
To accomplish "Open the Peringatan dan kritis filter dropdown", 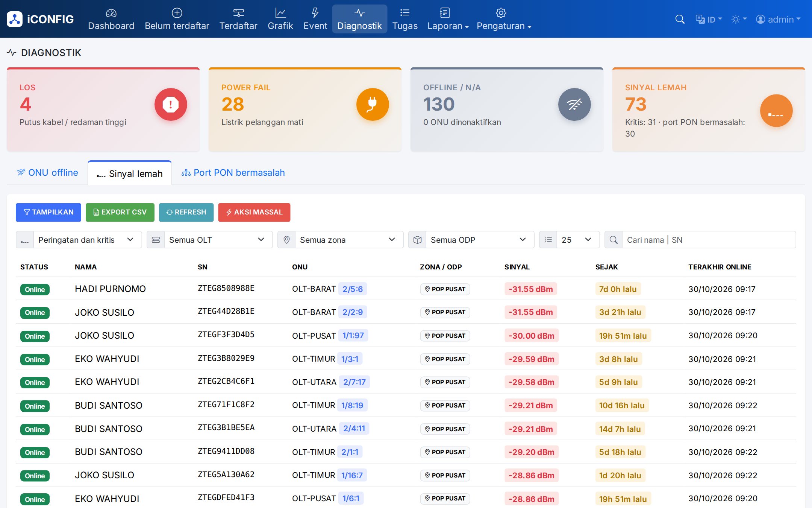I will tap(87, 240).
